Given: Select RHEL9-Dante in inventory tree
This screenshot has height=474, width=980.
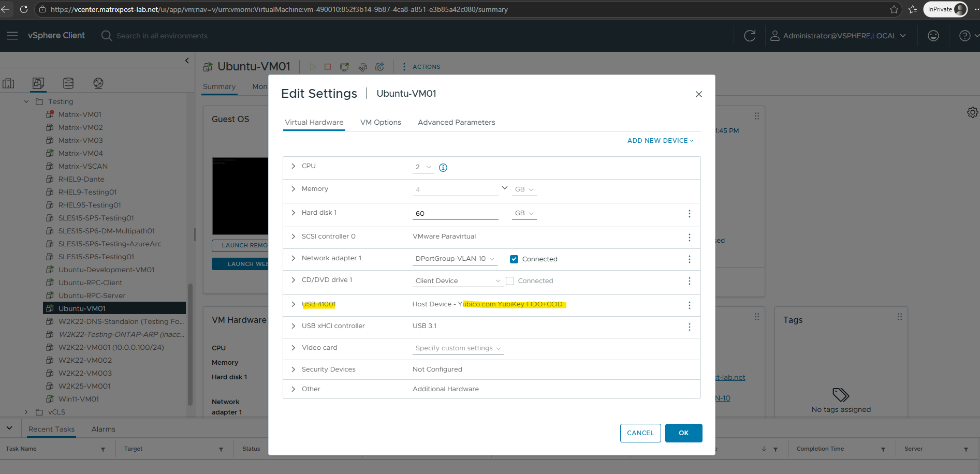Looking at the screenshot, I should point(81,180).
